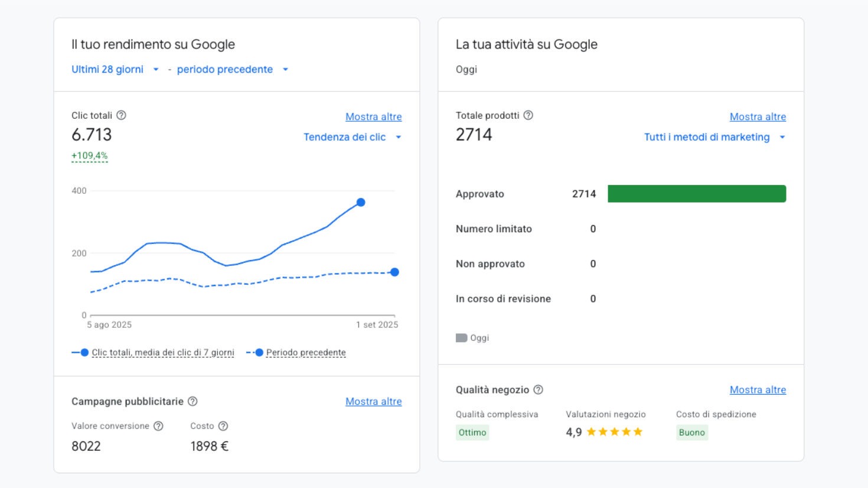
Task: Open the Costo help tooltip
Action: tap(223, 425)
